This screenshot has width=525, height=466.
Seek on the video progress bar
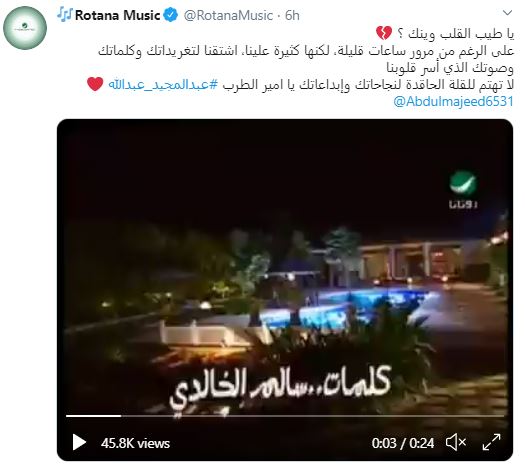click(285, 416)
